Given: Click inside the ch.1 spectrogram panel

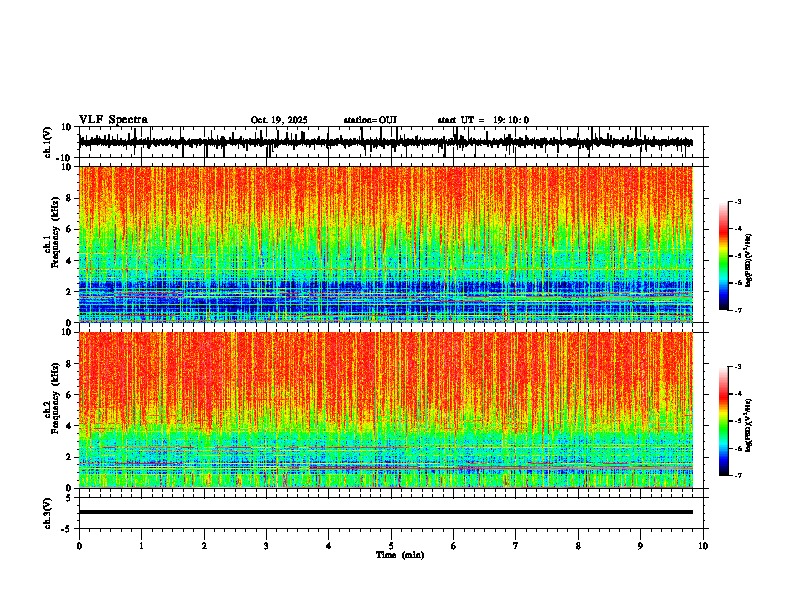Looking at the screenshot, I should [386, 244].
